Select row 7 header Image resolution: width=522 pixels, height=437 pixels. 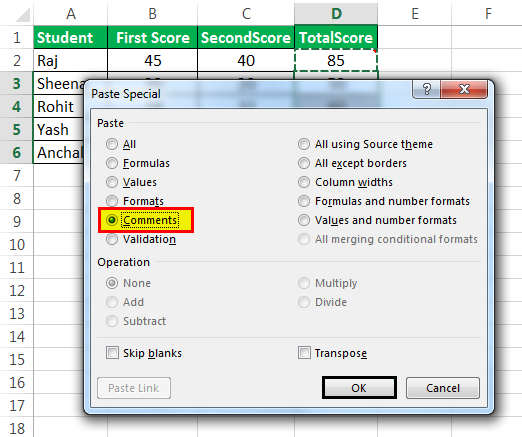pyautogui.click(x=17, y=175)
